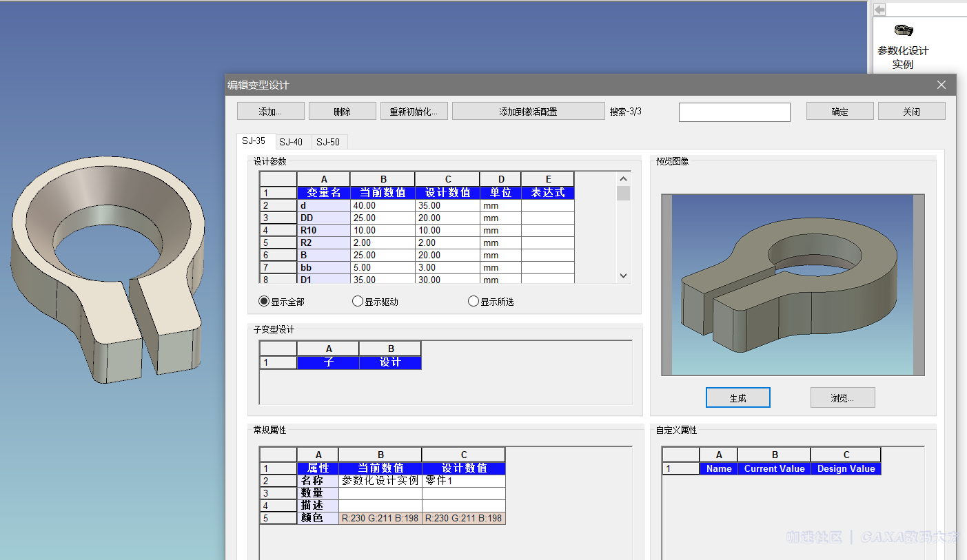This screenshot has width=967, height=560.
Task: Click the back arrow icon in catalog panel
Action: pyautogui.click(x=879, y=10)
